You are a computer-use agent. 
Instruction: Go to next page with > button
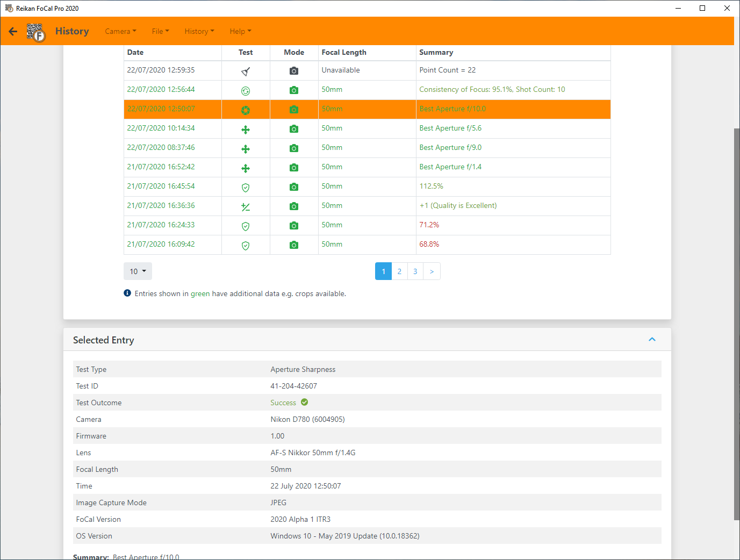click(x=432, y=271)
